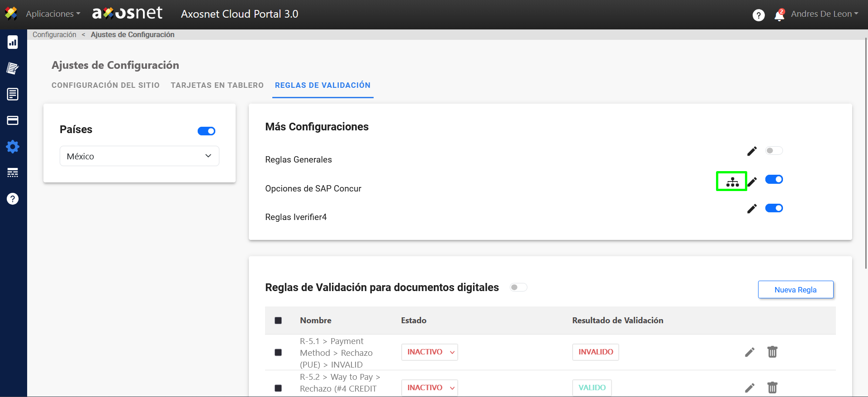868x397 pixels.
Task: Delete the R-5.1 Payment Method rule
Action: tap(772, 352)
